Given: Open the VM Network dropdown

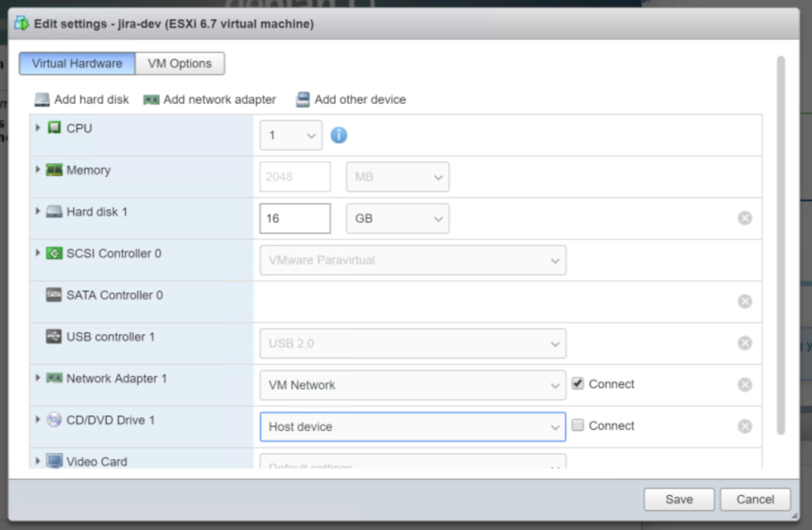Looking at the screenshot, I should [x=412, y=385].
